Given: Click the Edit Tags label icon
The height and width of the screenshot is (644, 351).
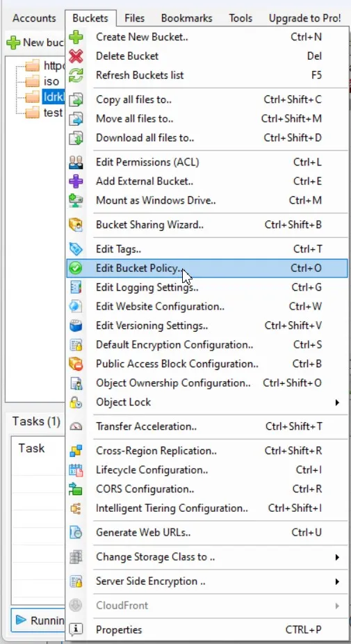Looking at the screenshot, I should coord(76,249).
